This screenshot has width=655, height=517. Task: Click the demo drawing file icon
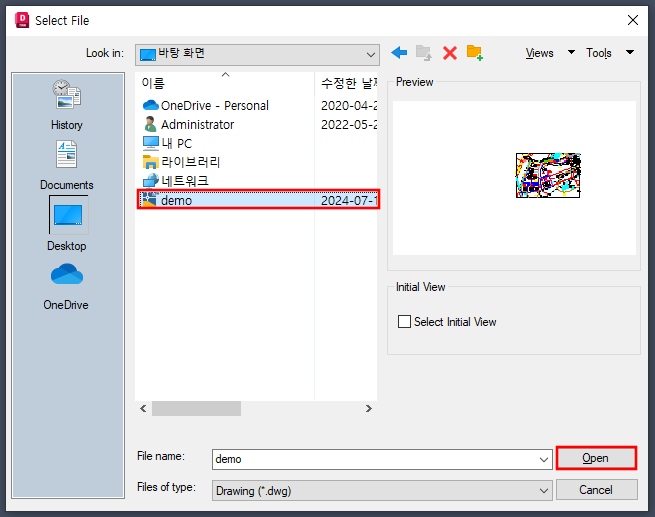[x=150, y=200]
